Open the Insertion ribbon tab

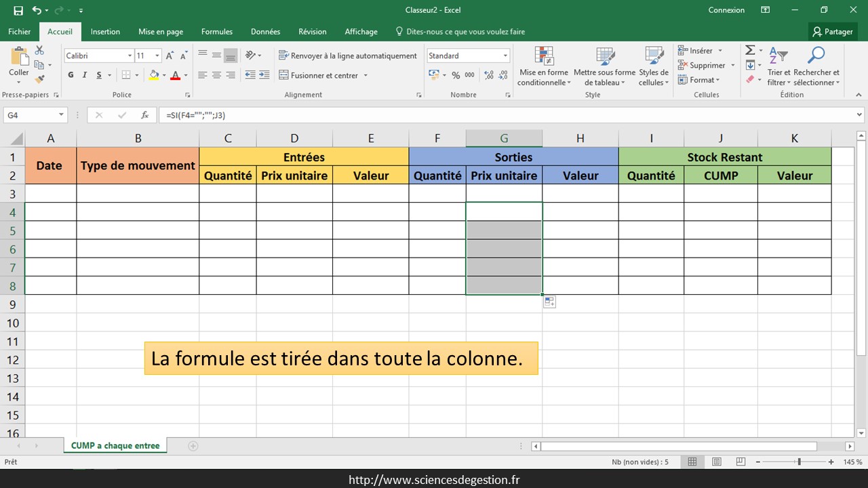[x=105, y=32]
